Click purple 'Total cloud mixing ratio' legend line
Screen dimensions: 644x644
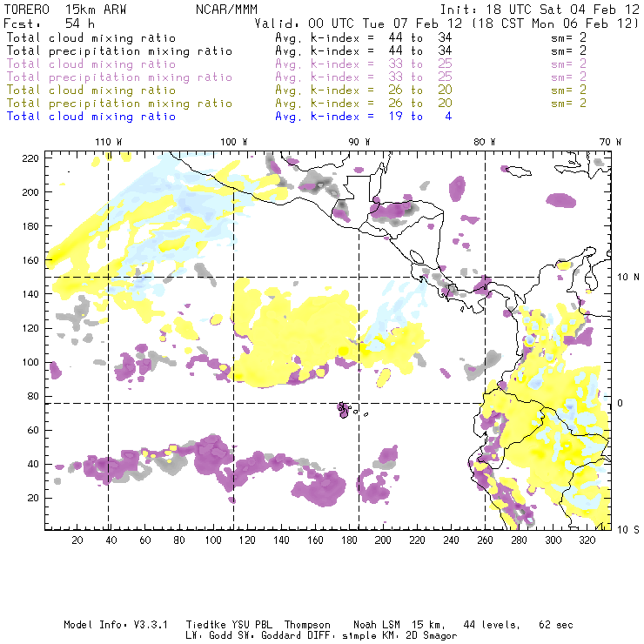point(91,64)
